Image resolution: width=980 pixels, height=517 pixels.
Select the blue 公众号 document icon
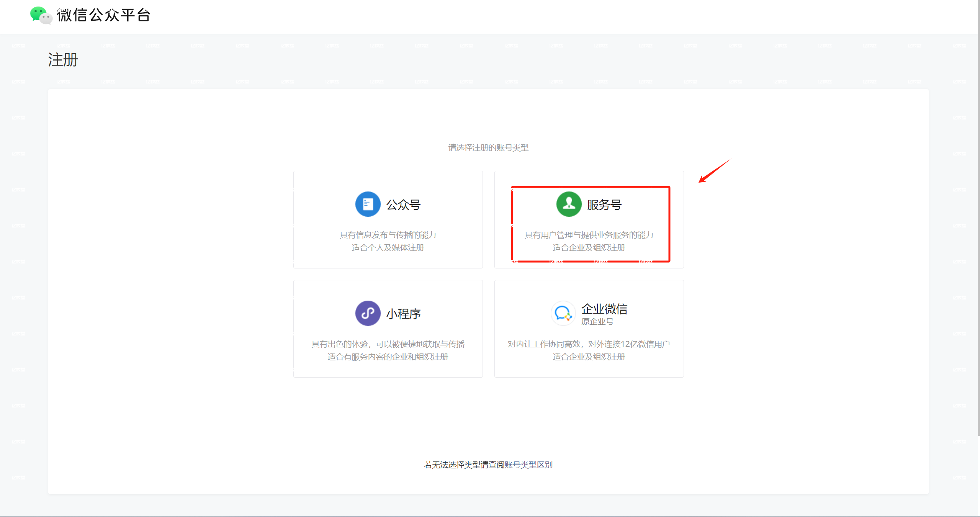pyautogui.click(x=367, y=204)
